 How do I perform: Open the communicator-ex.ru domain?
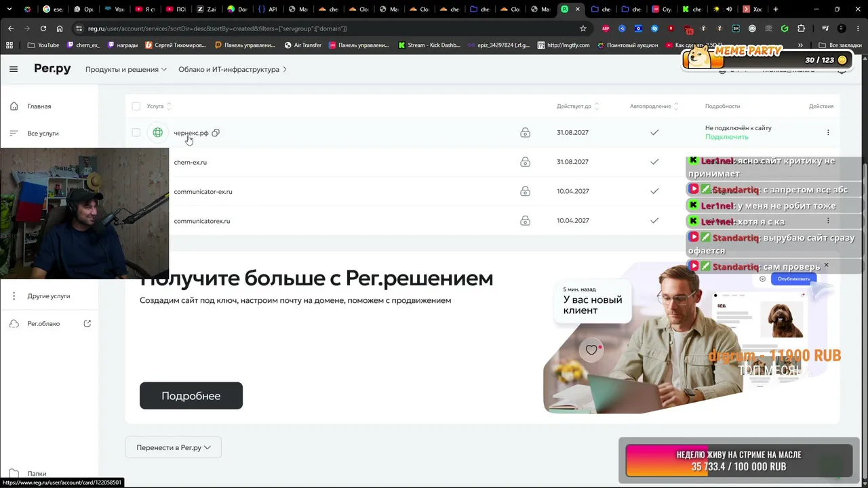[x=203, y=192]
